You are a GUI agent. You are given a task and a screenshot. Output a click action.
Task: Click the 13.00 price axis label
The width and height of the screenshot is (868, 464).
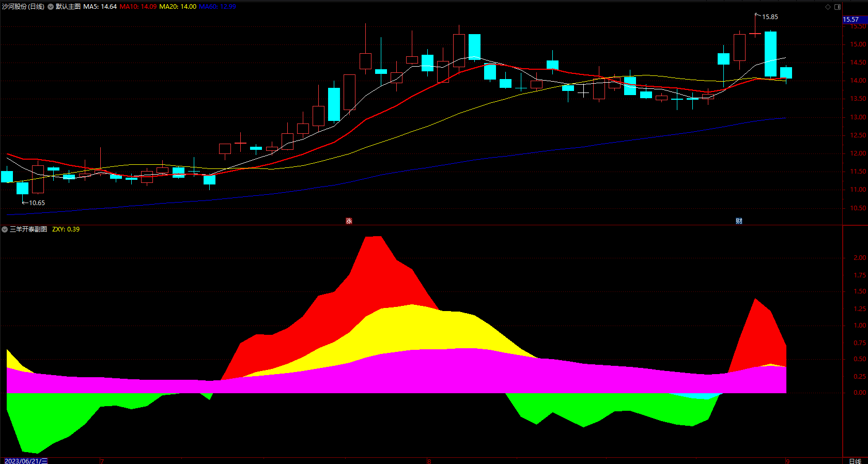click(x=858, y=117)
